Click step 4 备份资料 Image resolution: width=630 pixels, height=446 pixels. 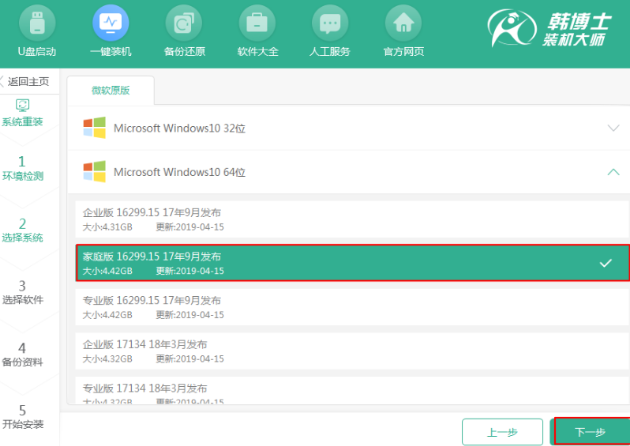[22, 354]
